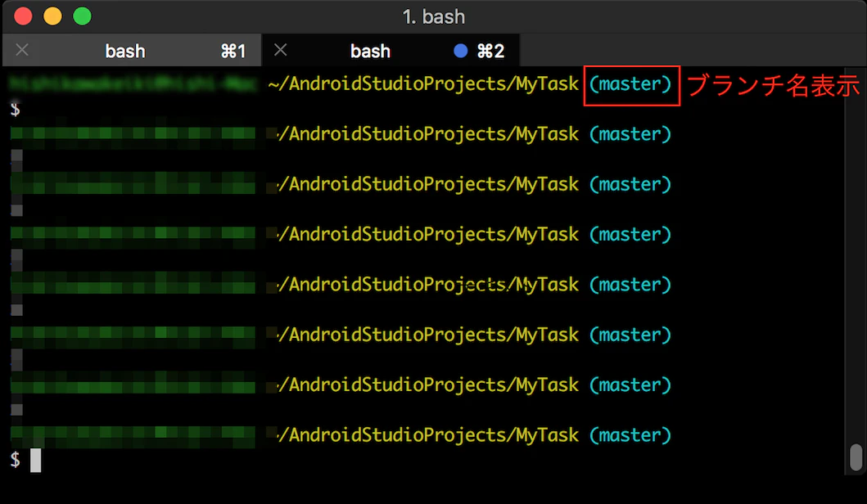Screen dimensions: 867x504
Task: Minimize the terminal using the yellow button
Action: [x=52, y=16]
